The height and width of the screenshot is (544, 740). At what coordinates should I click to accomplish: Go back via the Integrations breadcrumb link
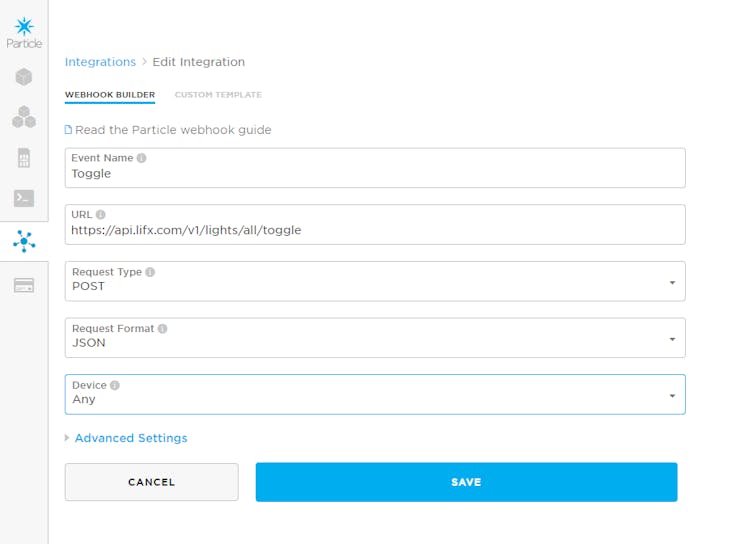100,62
